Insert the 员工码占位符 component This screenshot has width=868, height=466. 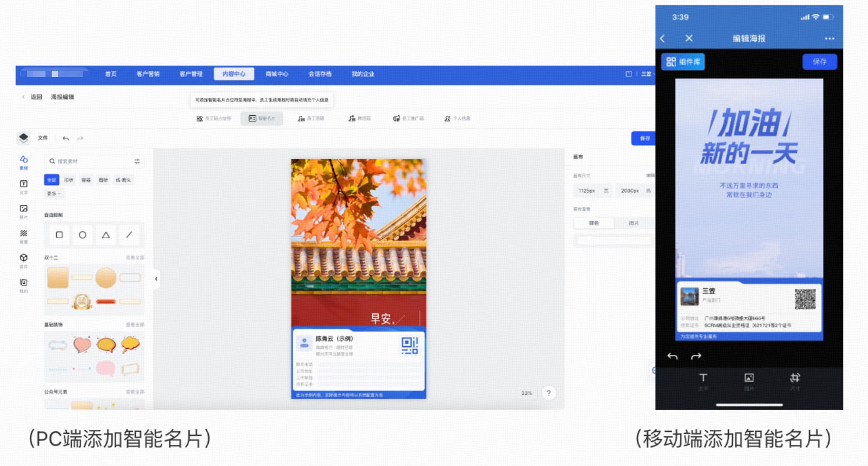(214, 118)
